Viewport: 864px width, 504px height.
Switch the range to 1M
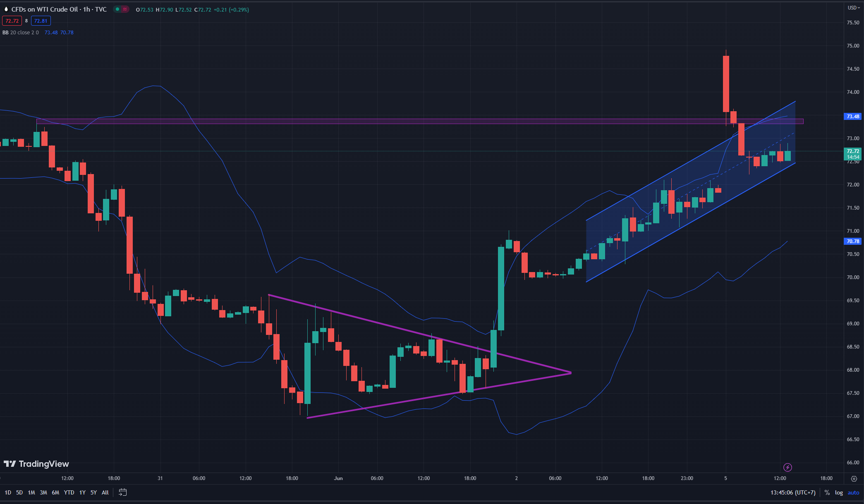(x=31, y=492)
